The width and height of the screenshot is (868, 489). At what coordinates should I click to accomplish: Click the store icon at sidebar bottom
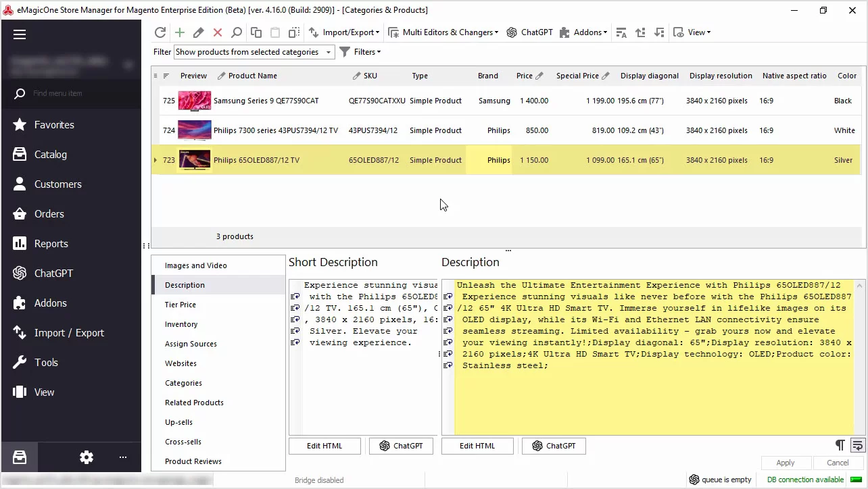tap(20, 457)
